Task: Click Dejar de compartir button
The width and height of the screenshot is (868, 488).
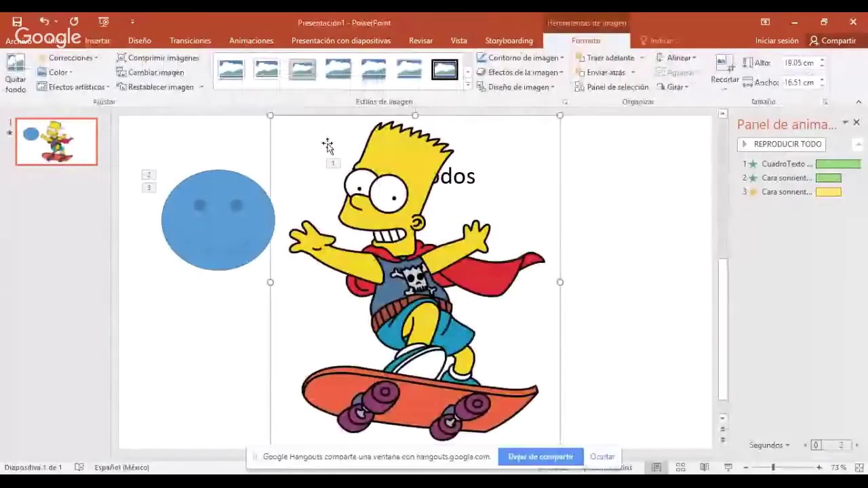Action: [540, 457]
